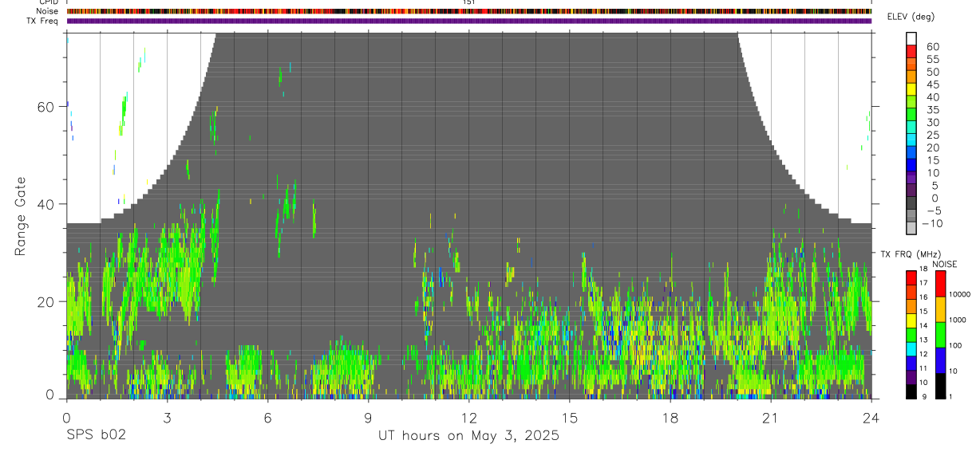Click the 1000 tick label on NOISE legend

coord(958,320)
